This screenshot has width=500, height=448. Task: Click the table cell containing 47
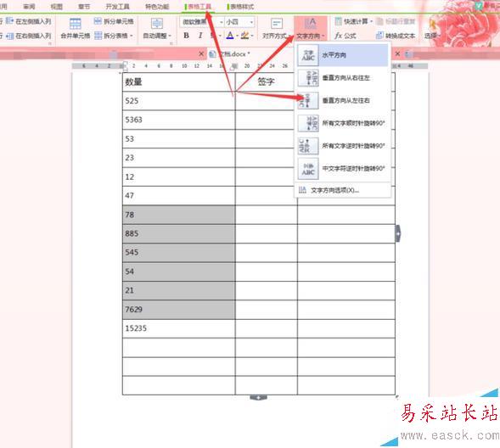pos(178,196)
